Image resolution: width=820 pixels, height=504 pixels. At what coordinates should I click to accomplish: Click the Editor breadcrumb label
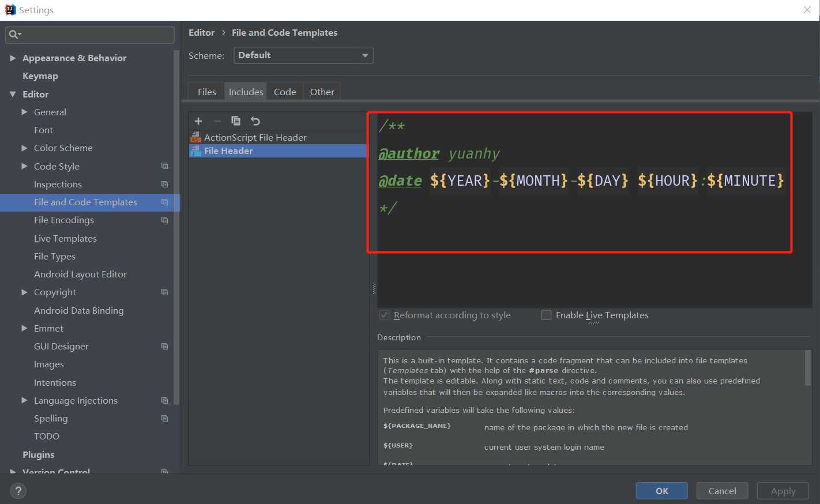click(x=201, y=33)
